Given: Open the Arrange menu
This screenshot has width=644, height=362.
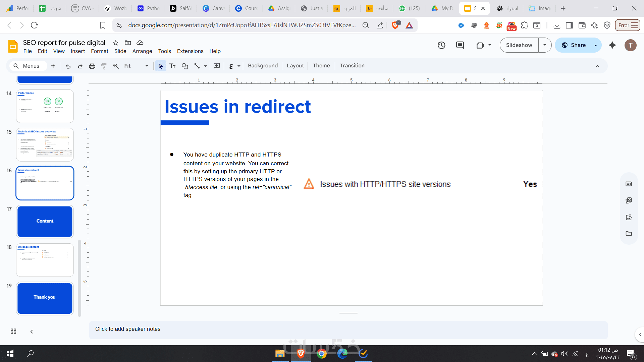Looking at the screenshot, I should (142, 51).
